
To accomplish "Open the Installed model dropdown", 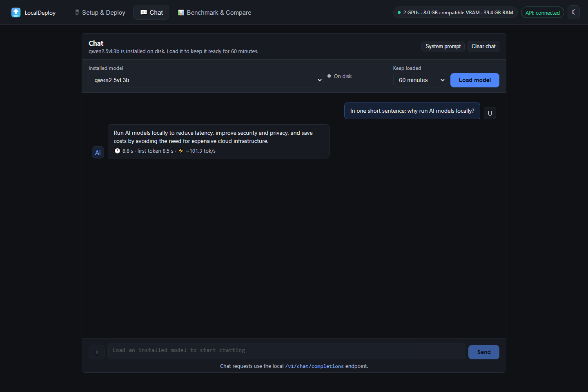I will point(206,80).
